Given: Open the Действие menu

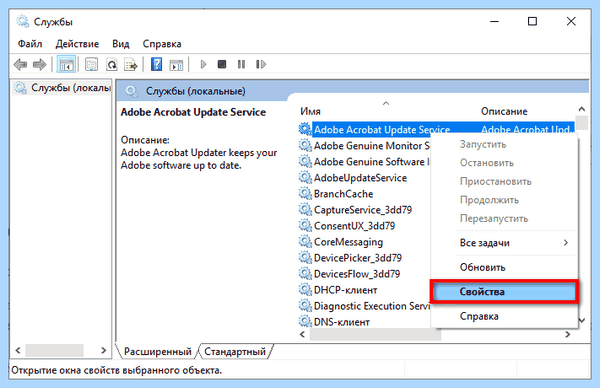Looking at the screenshot, I should (x=77, y=44).
